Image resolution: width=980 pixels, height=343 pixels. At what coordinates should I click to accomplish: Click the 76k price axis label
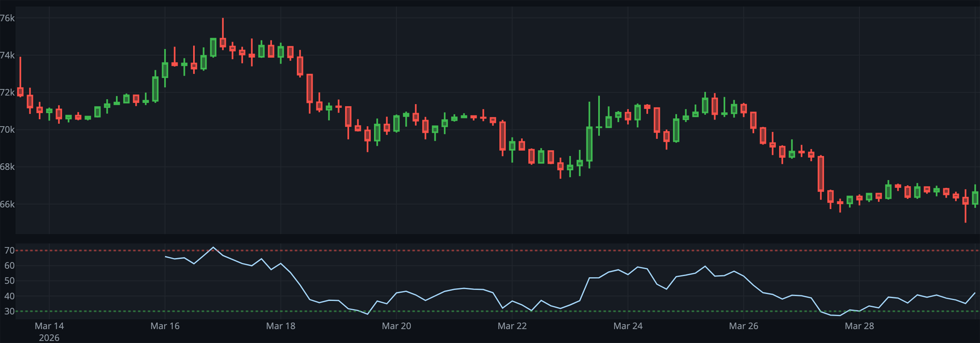(7, 18)
